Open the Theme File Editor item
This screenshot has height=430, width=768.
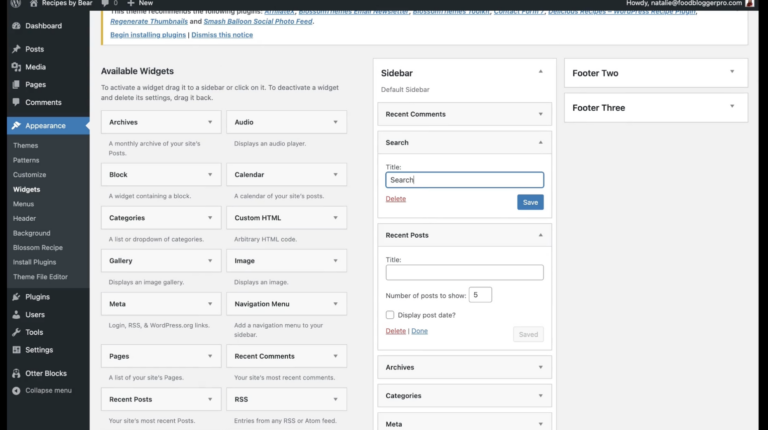40,277
